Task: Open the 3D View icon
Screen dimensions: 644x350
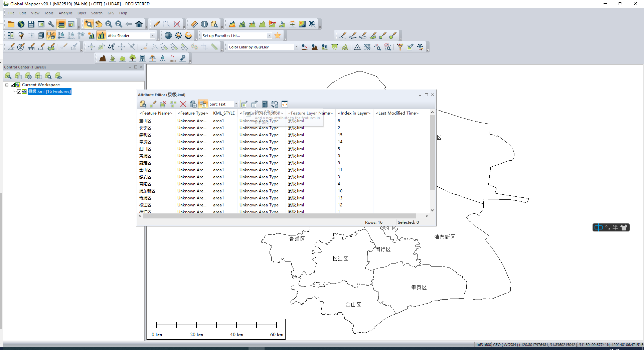Action: coord(40,35)
